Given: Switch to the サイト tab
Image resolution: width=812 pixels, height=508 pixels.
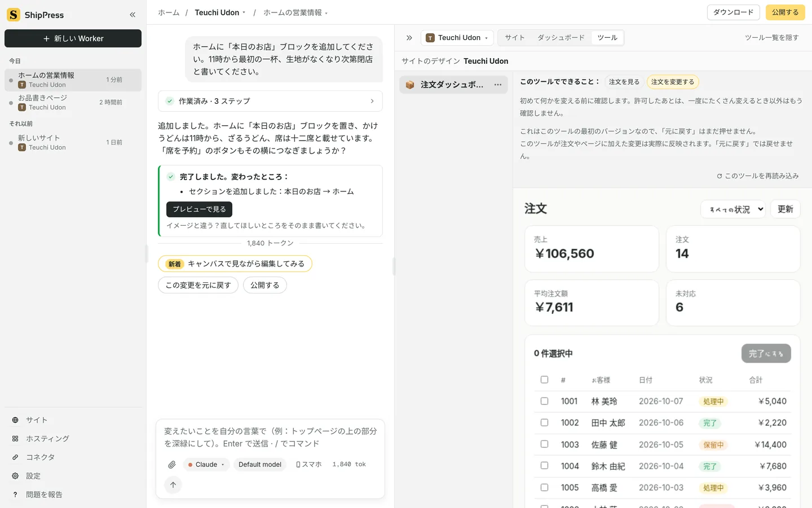Looking at the screenshot, I should (x=514, y=38).
